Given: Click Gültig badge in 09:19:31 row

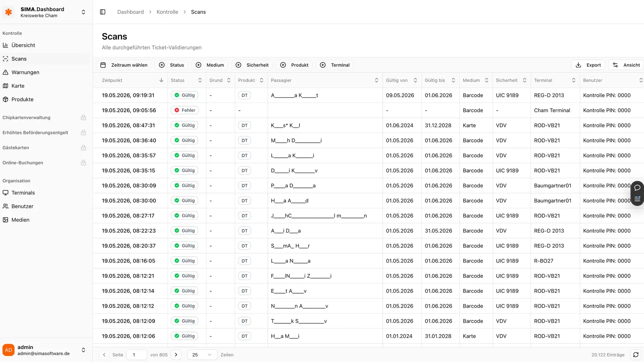Looking at the screenshot, I should pos(185,95).
